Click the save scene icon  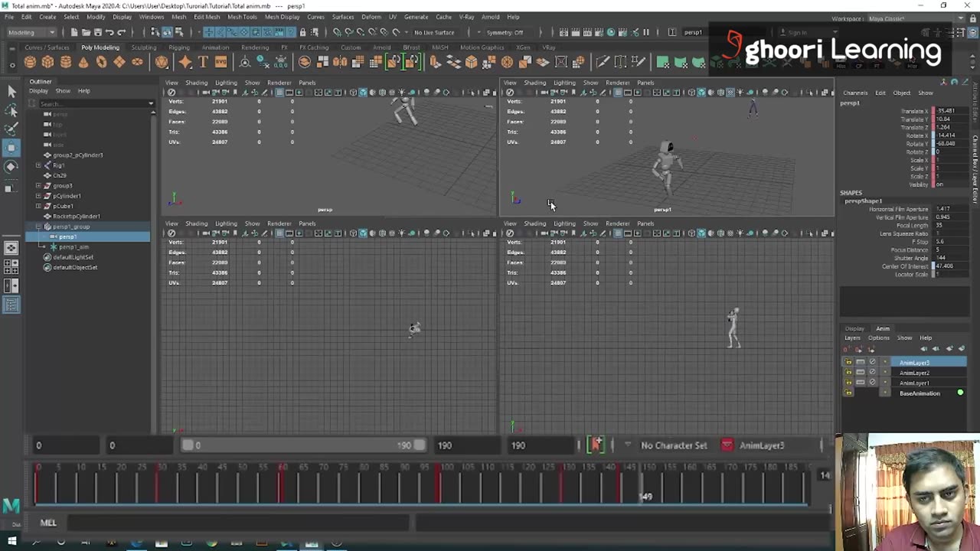tap(97, 32)
